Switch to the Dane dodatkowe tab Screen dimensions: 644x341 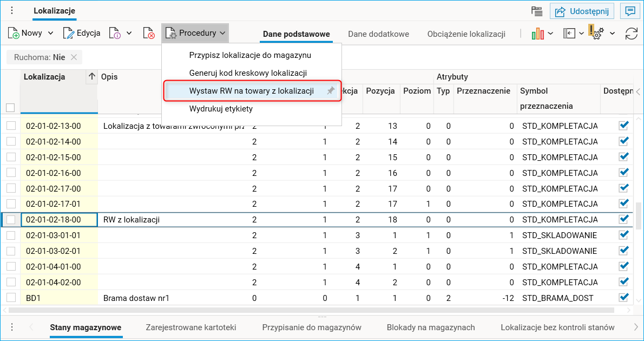pos(378,33)
